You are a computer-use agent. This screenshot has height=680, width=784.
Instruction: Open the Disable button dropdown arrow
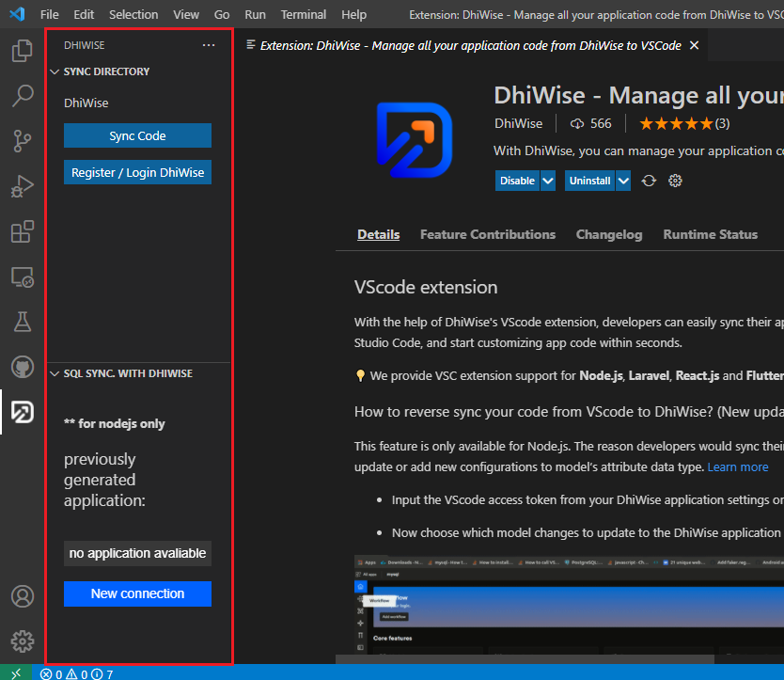point(548,181)
